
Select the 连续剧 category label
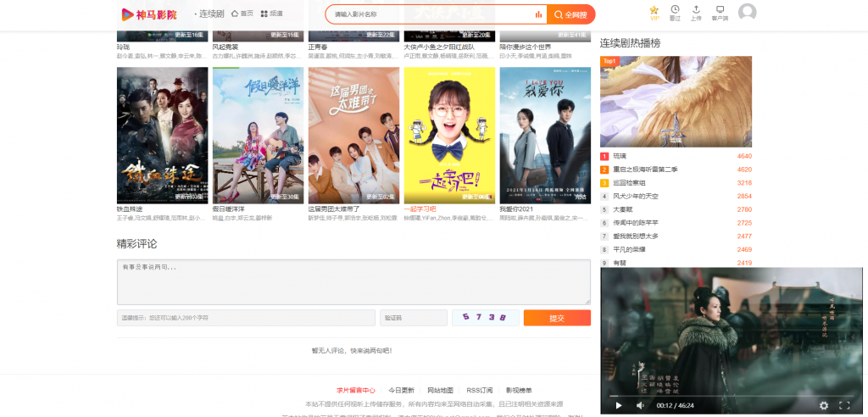click(x=211, y=14)
